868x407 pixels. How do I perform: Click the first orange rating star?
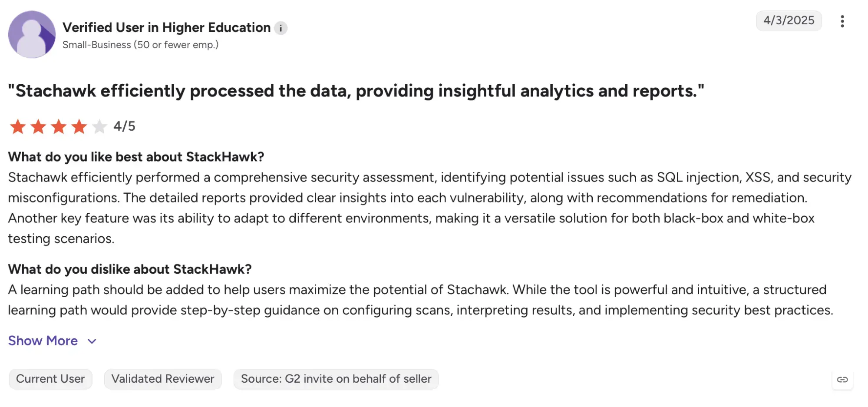coord(18,127)
